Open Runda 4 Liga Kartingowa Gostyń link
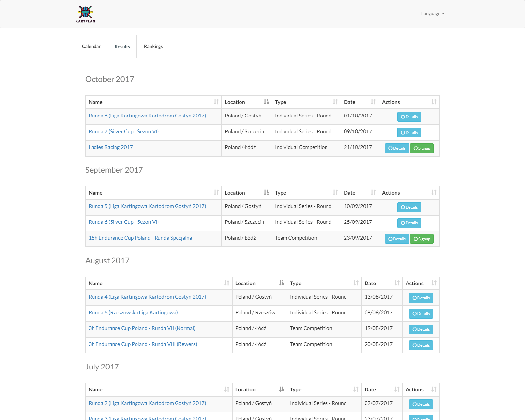525x420 pixels. (147, 297)
